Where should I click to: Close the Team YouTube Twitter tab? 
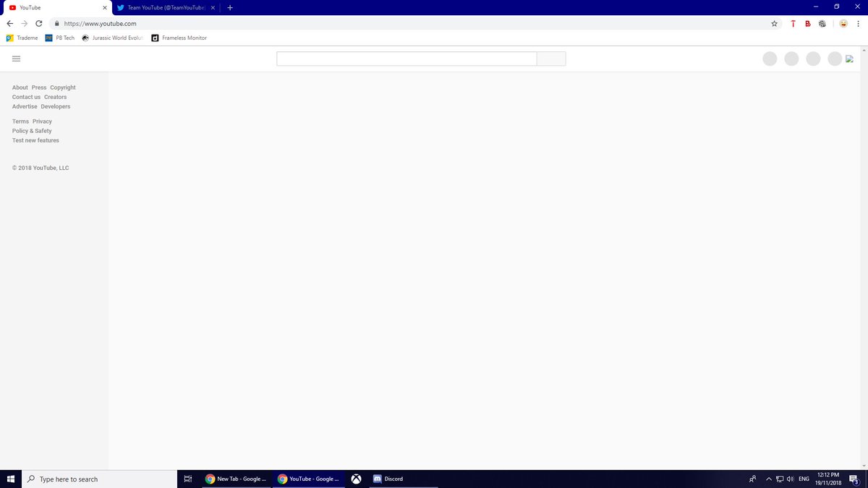coord(213,7)
